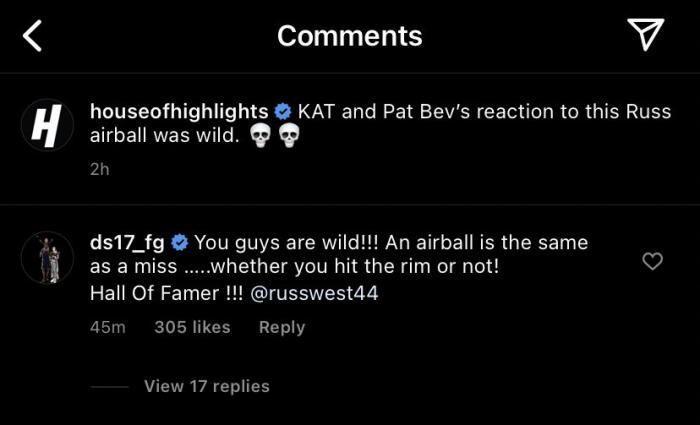Screen dimensions: 700x425
Task: Click the 2h caption timestamp
Action: (x=99, y=169)
